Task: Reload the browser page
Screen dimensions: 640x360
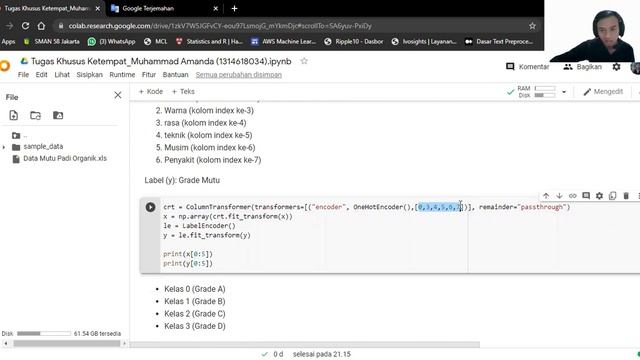Action: point(25,26)
